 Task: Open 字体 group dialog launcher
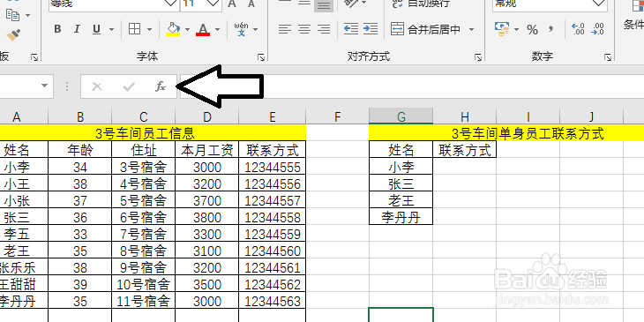[x=261, y=57]
